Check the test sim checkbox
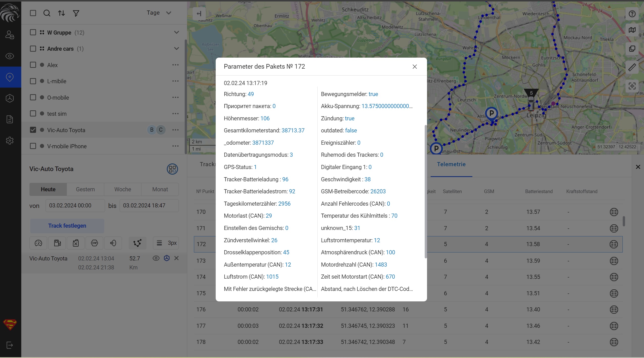644x358 pixels. [33, 114]
